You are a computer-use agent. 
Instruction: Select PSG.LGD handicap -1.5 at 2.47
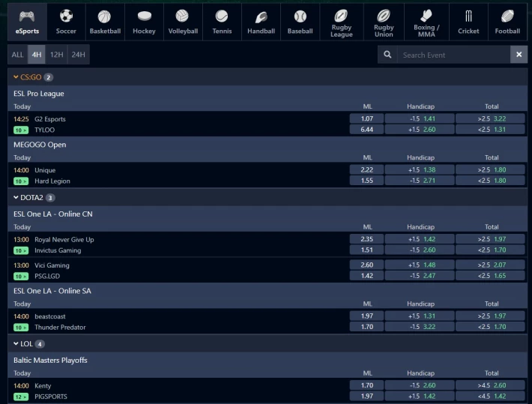tap(420, 276)
